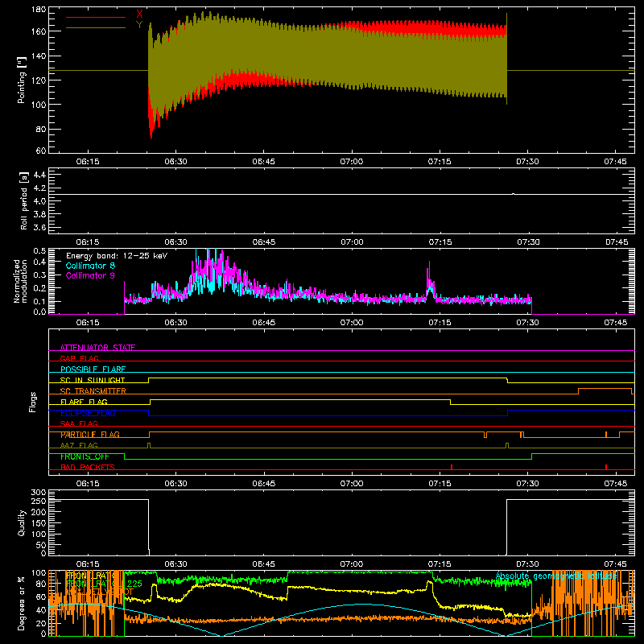Click the ATTENUATOR_STATE flag label
Image resolution: width=644 pixels, height=644 pixels.
97,348
